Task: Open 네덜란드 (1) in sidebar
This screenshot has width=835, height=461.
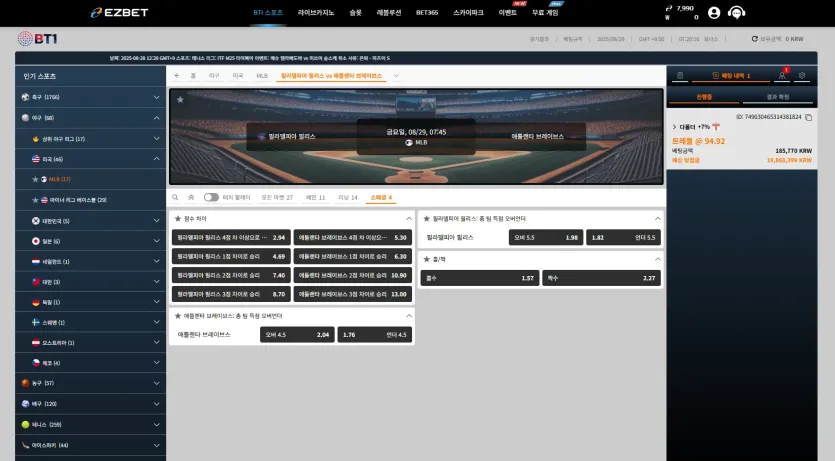Action: (91, 261)
